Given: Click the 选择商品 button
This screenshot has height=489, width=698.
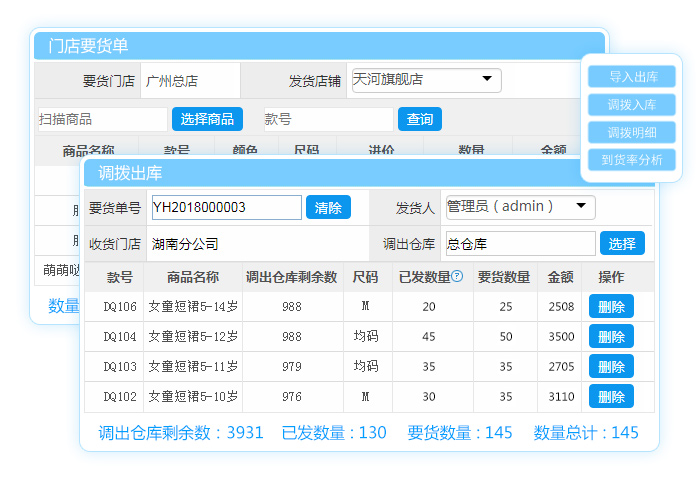Looking at the screenshot, I should coord(208,119).
